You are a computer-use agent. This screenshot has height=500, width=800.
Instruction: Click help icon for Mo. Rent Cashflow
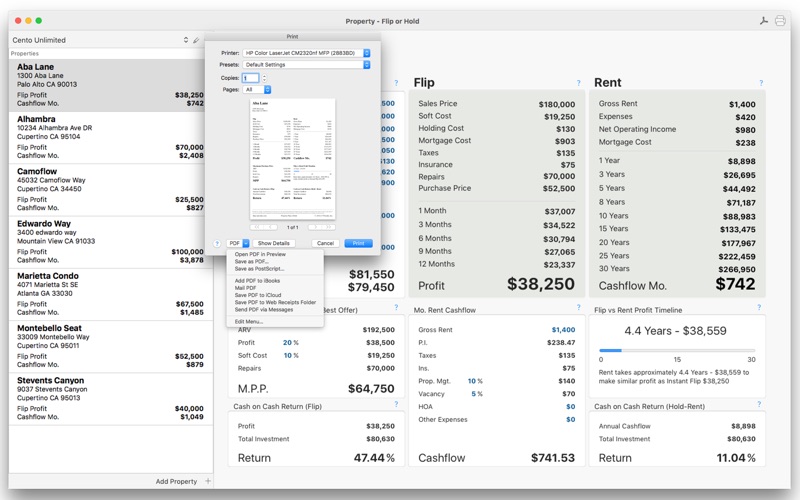[x=579, y=308]
